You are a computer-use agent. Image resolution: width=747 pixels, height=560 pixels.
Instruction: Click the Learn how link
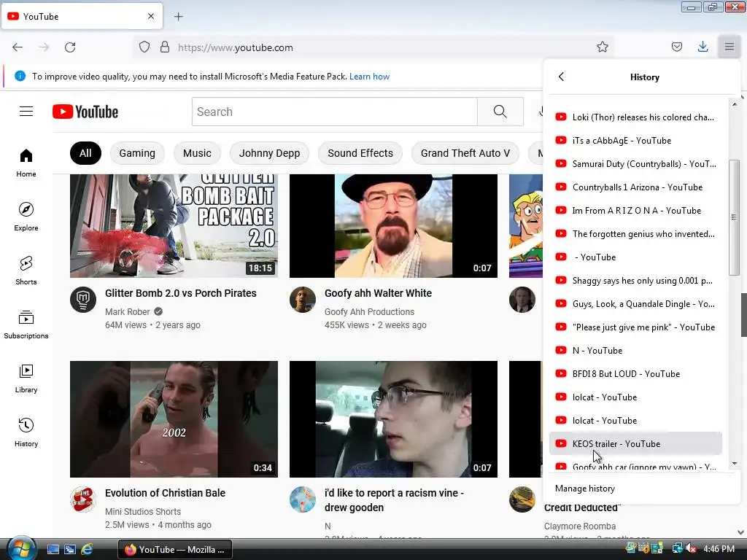(369, 76)
